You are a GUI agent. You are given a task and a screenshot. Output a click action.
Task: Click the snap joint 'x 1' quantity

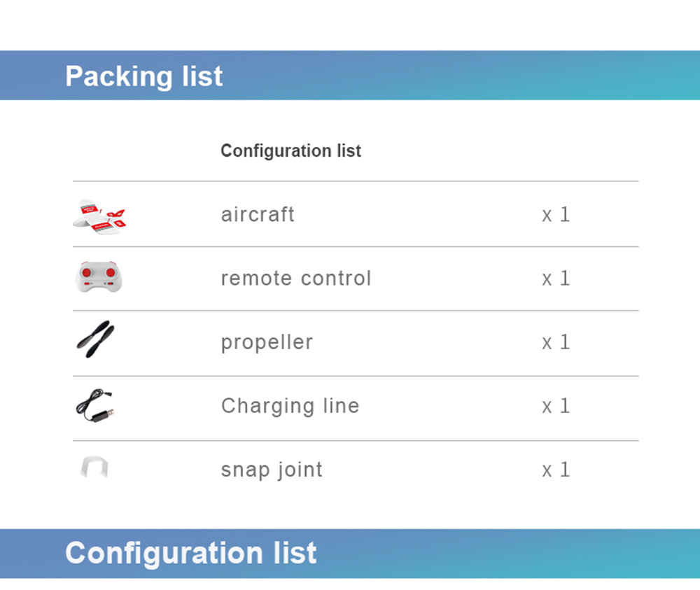[x=556, y=470]
